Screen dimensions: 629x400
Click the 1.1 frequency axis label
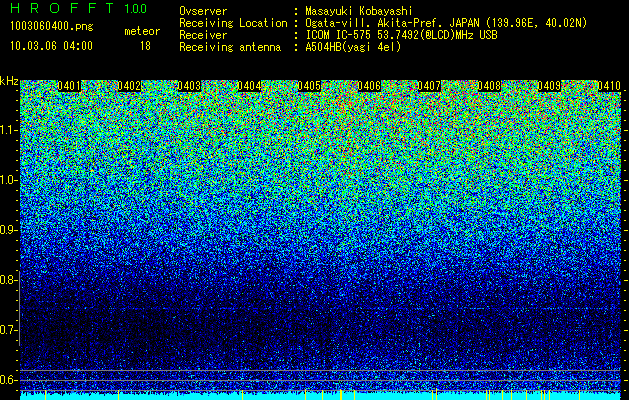[x=8, y=130]
